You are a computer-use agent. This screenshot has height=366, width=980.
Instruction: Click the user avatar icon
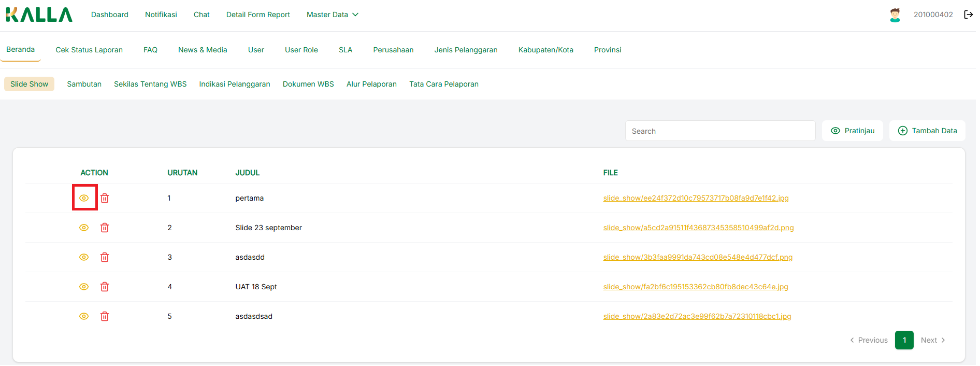tap(895, 15)
